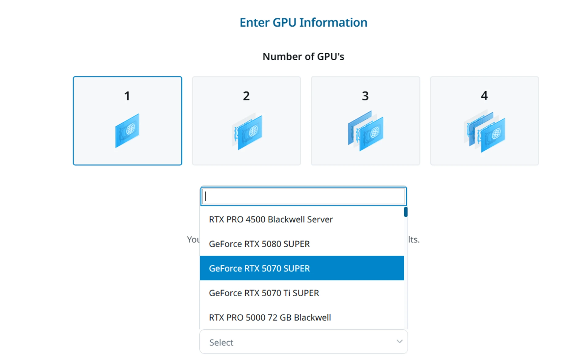Click the two-GPU stacked cards icon
The image size is (588, 364).
click(x=247, y=132)
